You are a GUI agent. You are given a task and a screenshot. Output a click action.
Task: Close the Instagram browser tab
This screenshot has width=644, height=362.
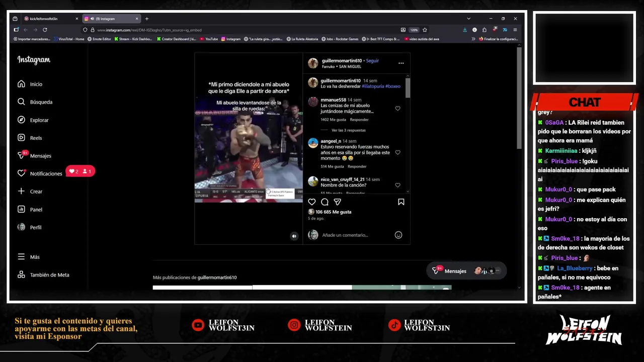[x=136, y=19]
